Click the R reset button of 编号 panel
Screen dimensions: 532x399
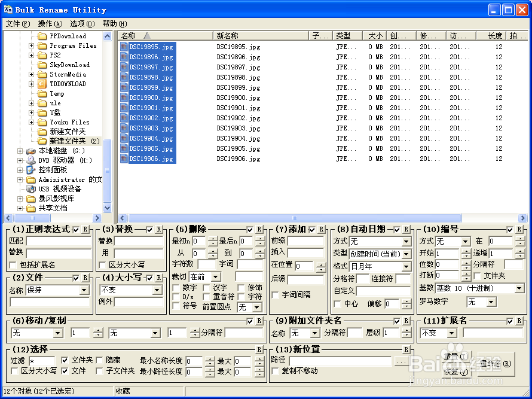(x=519, y=230)
